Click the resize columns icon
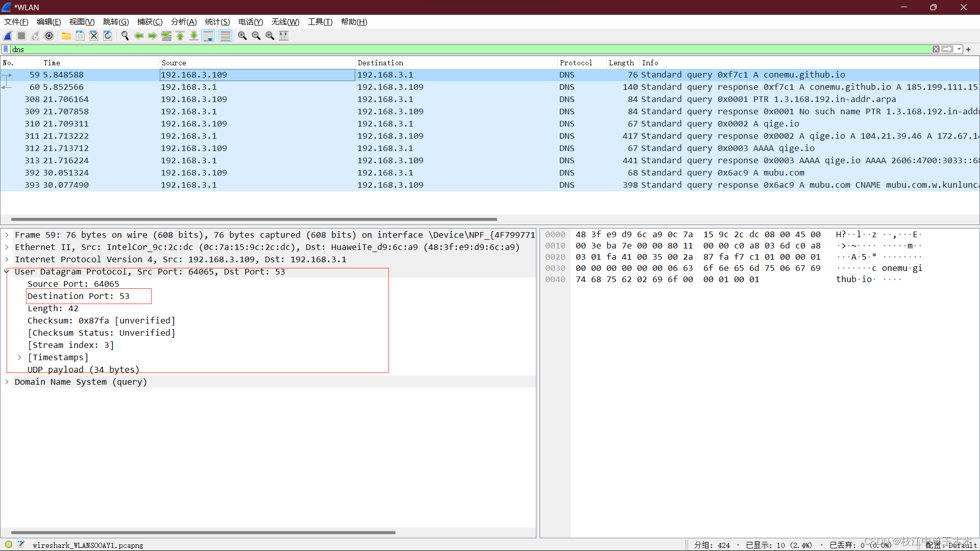Screen dimensions: 980x551 click(284, 36)
